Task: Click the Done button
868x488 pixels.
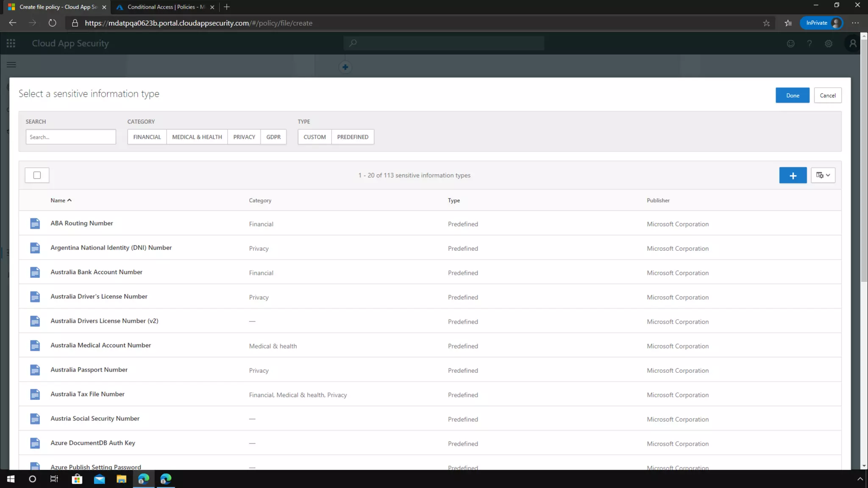Action: (x=792, y=95)
